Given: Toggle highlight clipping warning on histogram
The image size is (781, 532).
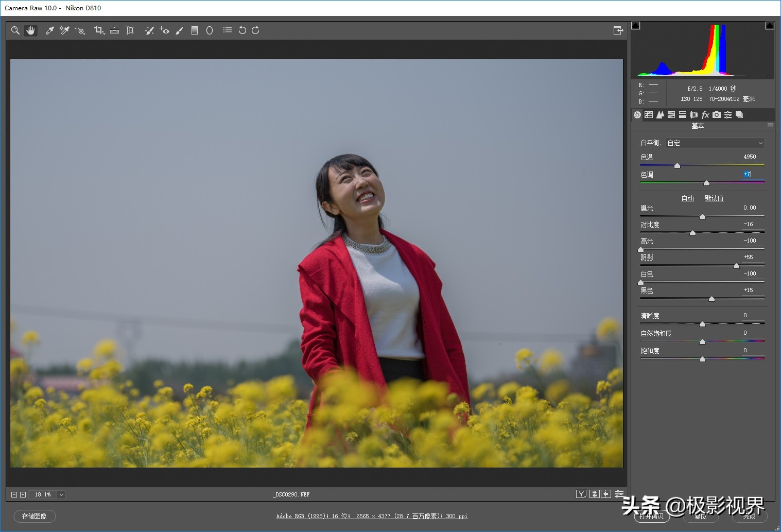Looking at the screenshot, I should [770, 25].
